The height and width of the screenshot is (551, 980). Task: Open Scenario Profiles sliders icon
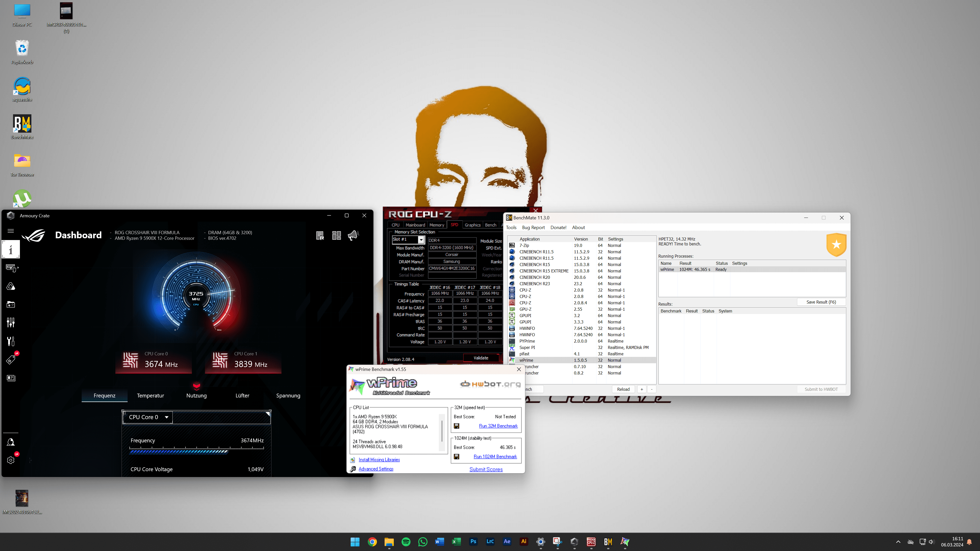tap(11, 322)
